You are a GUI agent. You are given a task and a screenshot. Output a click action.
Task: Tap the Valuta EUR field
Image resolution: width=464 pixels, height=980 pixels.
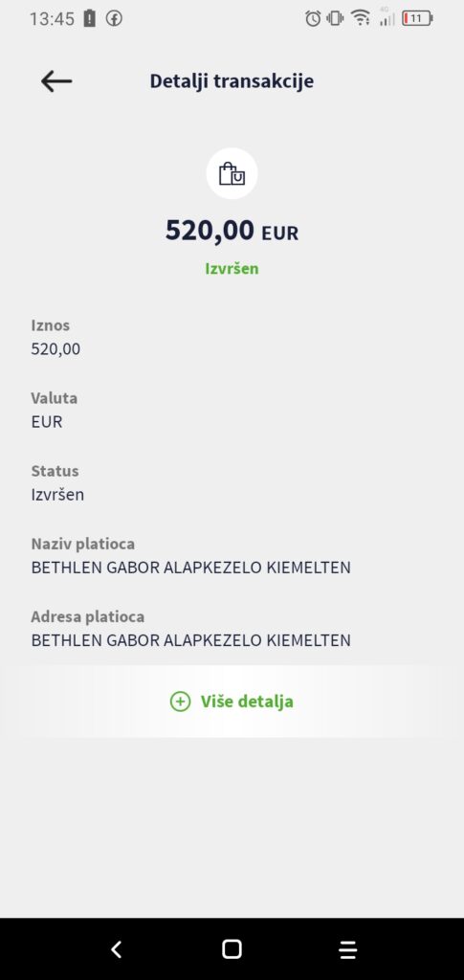(55, 410)
